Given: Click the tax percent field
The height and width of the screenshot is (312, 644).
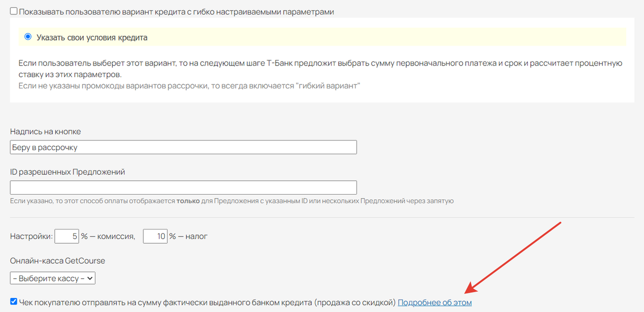Looking at the screenshot, I should 155,236.
